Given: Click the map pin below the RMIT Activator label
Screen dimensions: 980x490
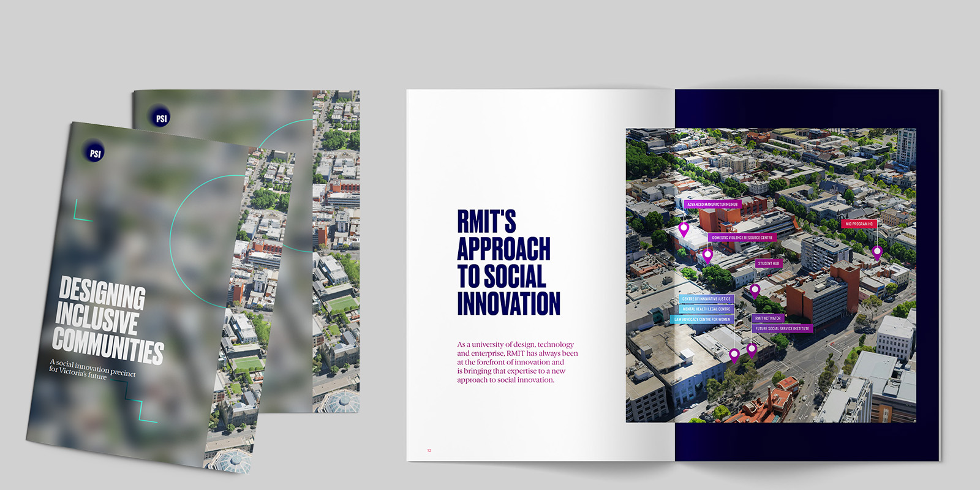Looking at the screenshot, I should coord(752,350).
